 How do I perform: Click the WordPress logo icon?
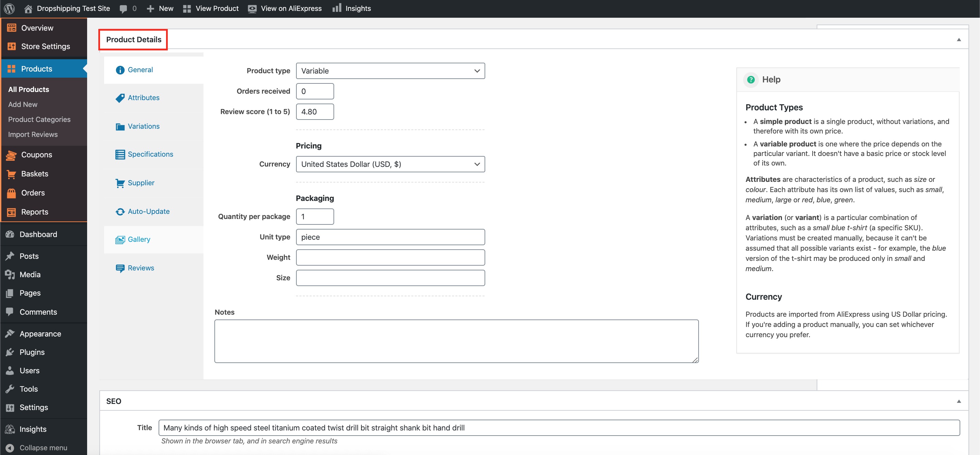click(9, 9)
